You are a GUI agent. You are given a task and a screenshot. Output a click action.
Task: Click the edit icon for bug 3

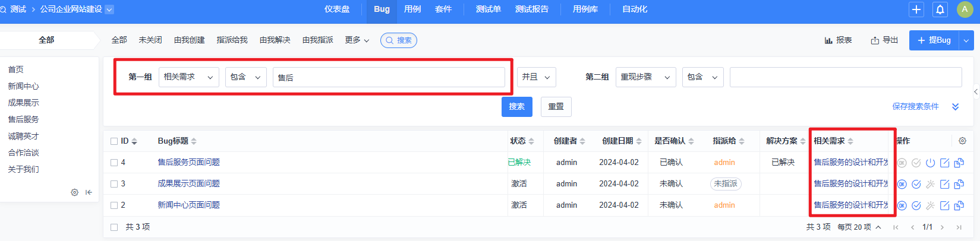[x=944, y=184]
